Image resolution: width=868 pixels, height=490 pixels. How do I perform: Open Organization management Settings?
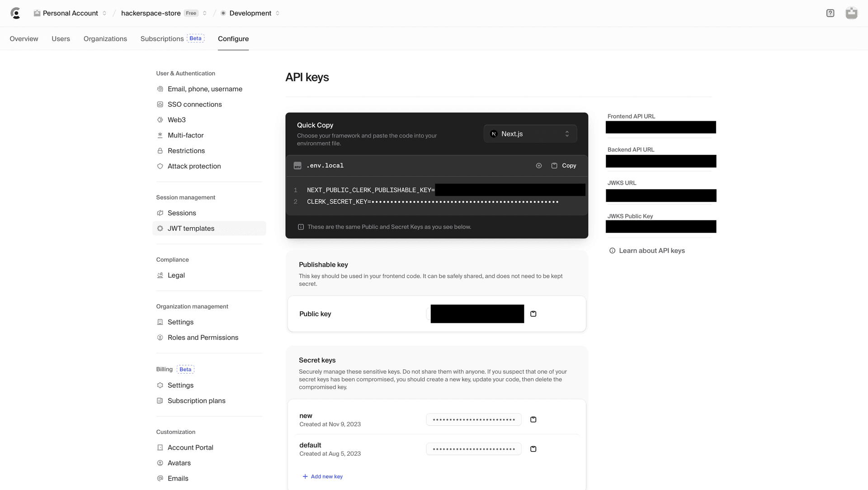click(x=180, y=322)
